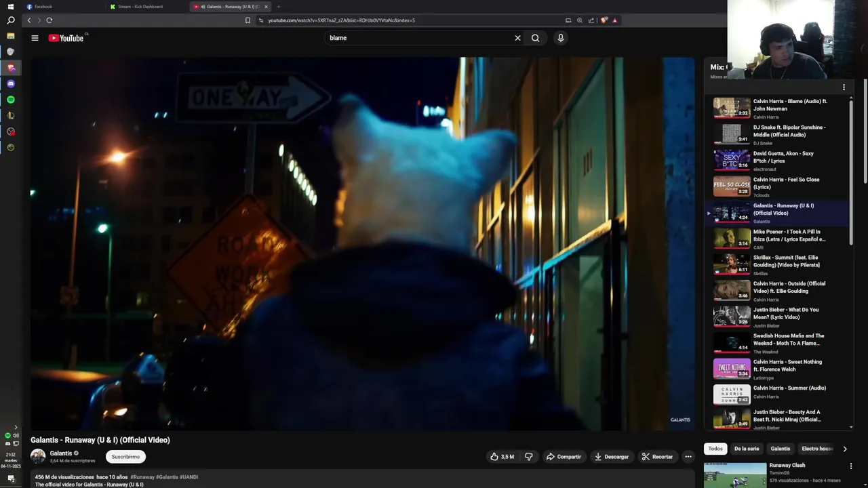
Task: Click the Descargar button
Action: tap(612, 457)
